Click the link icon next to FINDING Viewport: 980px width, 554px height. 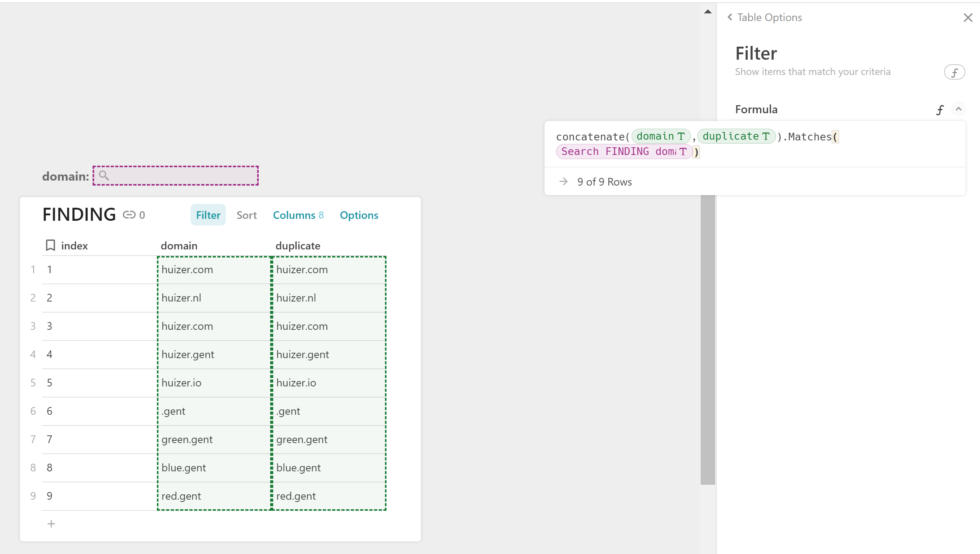tap(129, 215)
